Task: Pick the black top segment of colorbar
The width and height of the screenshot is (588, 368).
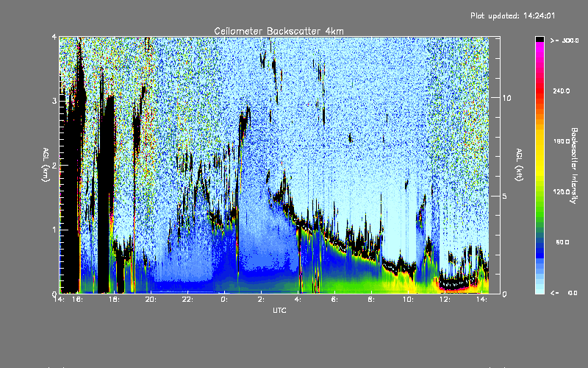Action: pyautogui.click(x=539, y=39)
